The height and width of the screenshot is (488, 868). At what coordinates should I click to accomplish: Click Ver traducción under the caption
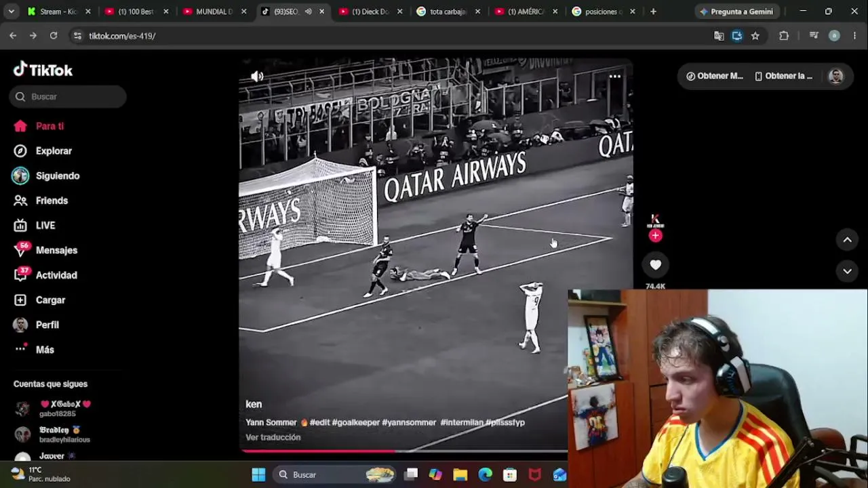click(x=273, y=437)
